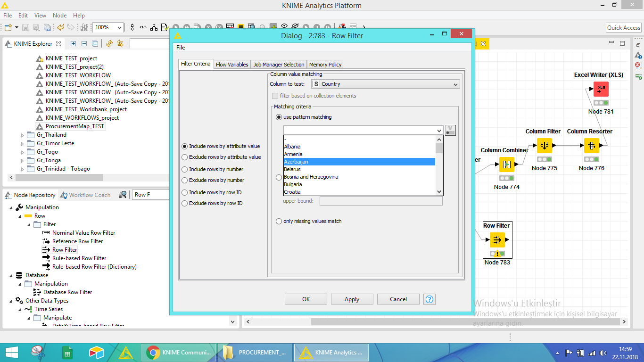Select 'Include rows by row ID' option
Screen dimensions: 644x362
185,193
